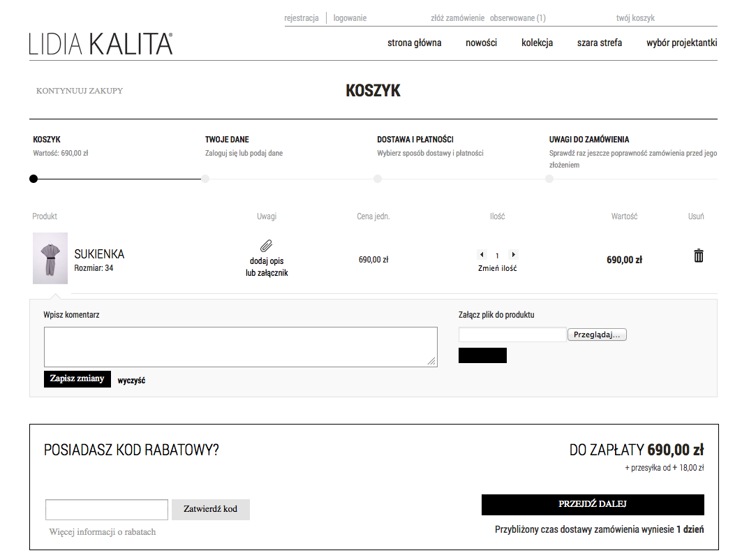Viewport: 749px width, 560px height.
Task: Click the PRZEJDŹ DALEJ button
Action: coord(593,505)
